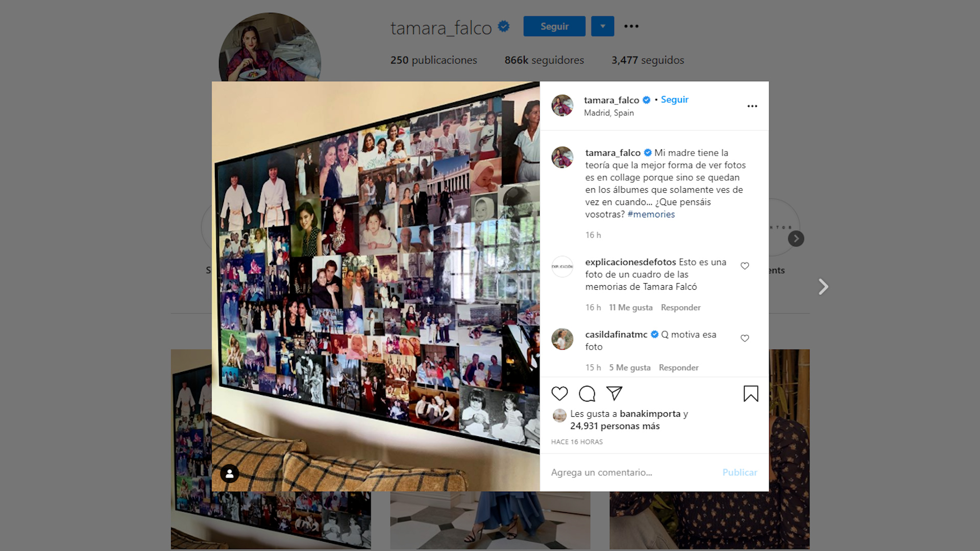Viewport: 980px width, 551px height.
Task: Open profile options three-dot menu
Action: coord(631,26)
